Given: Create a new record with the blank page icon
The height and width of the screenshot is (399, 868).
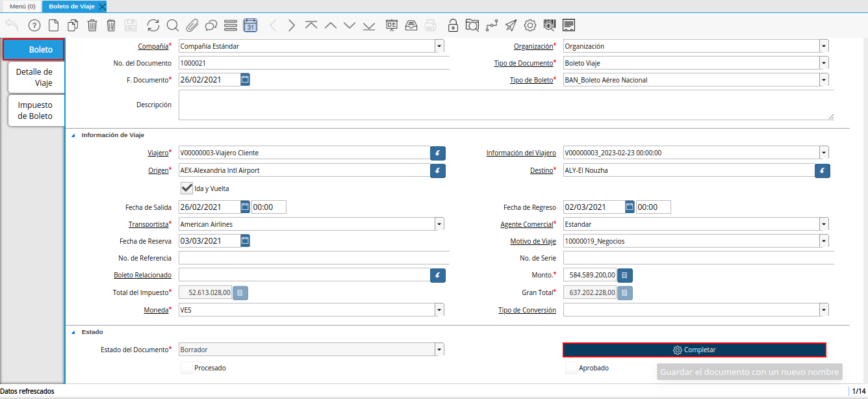Looking at the screenshot, I should 54,25.
